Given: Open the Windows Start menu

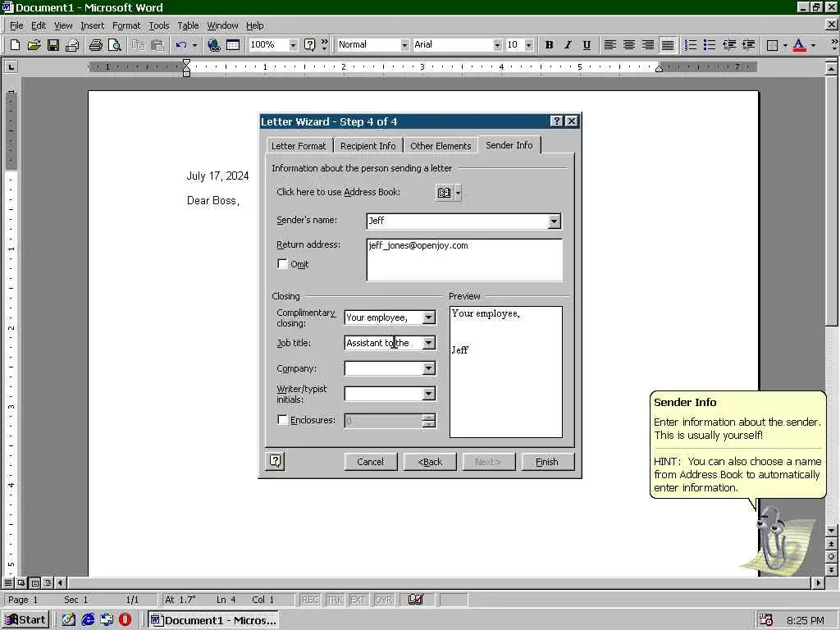Looking at the screenshot, I should click(x=25, y=620).
